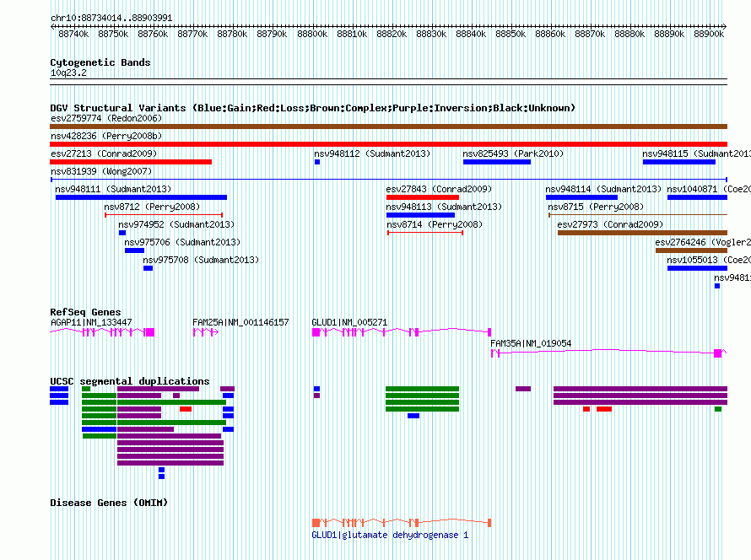
Task: Click the Cytogenetic Bands track title
Action: (x=100, y=62)
